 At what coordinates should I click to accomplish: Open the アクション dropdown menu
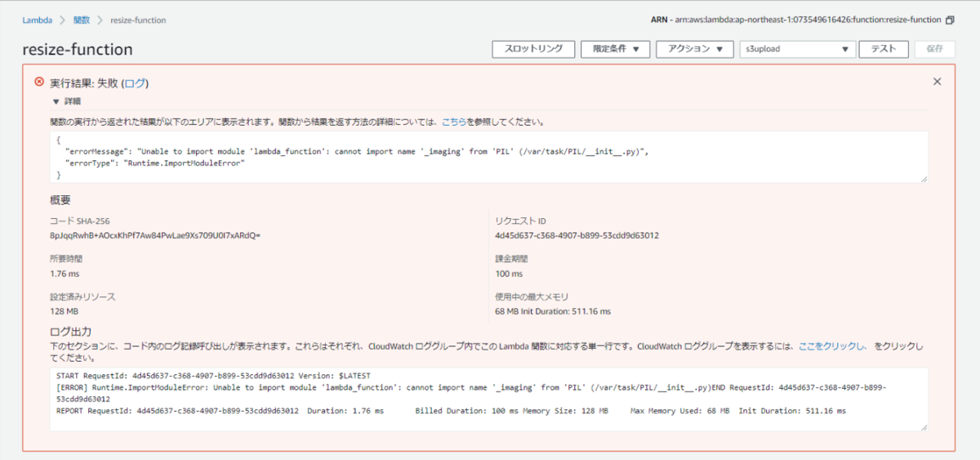click(x=695, y=49)
